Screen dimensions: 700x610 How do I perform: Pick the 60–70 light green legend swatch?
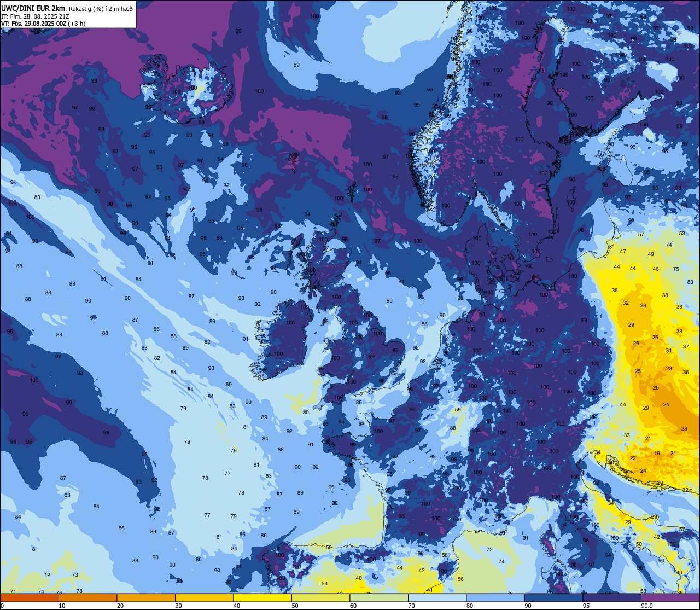pos(379,597)
